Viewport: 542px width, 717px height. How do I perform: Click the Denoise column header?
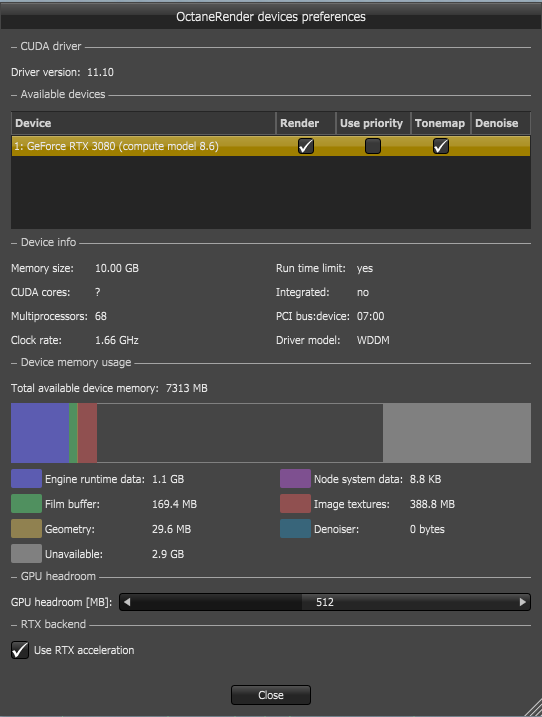coord(500,123)
